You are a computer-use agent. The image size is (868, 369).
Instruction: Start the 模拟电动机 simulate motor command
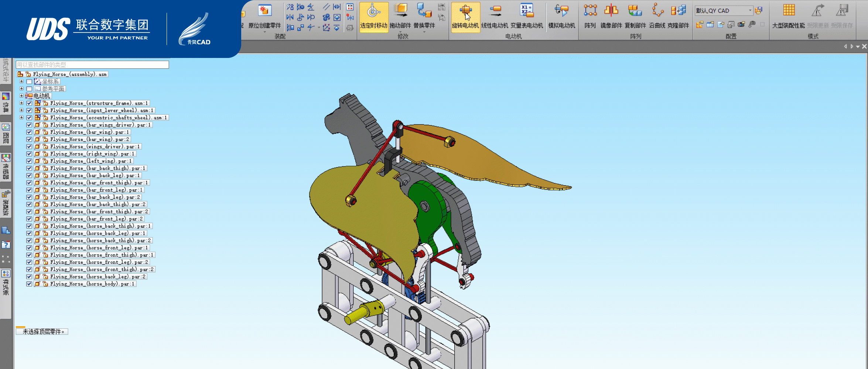tap(561, 17)
